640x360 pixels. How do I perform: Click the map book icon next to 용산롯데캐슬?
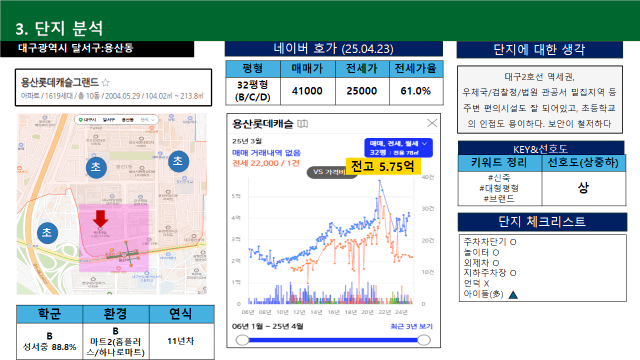302,124
